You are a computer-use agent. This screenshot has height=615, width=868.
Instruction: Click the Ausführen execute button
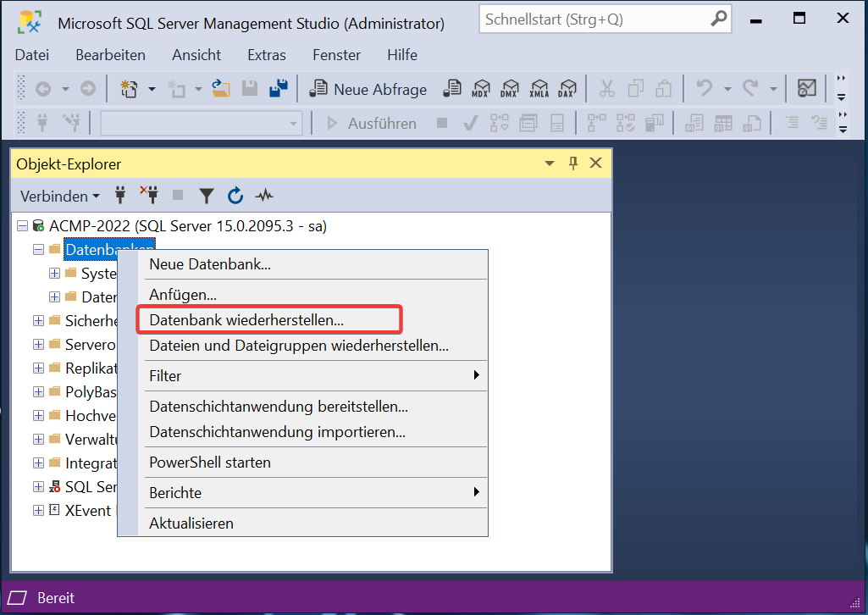[372, 124]
